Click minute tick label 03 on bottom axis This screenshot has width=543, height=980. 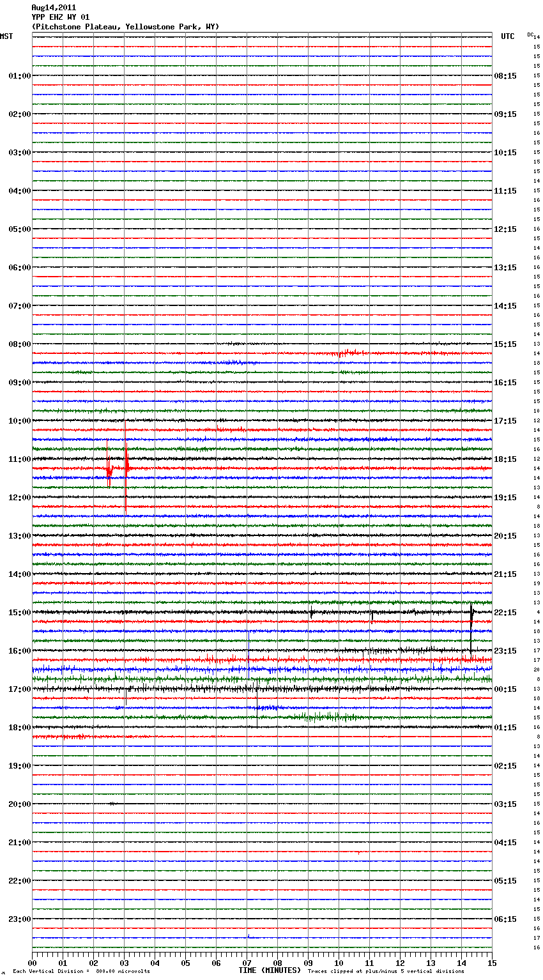click(124, 962)
